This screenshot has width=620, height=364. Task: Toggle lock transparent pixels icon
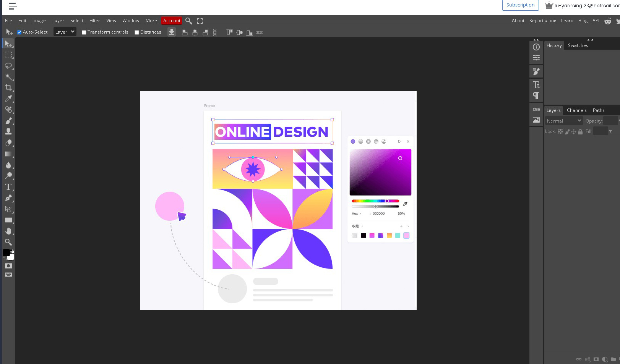(x=560, y=131)
